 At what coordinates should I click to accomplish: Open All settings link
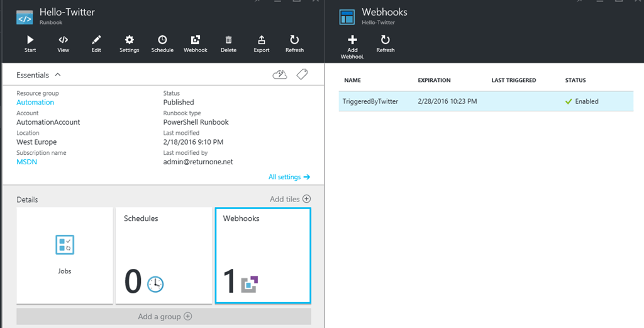tap(289, 177)
